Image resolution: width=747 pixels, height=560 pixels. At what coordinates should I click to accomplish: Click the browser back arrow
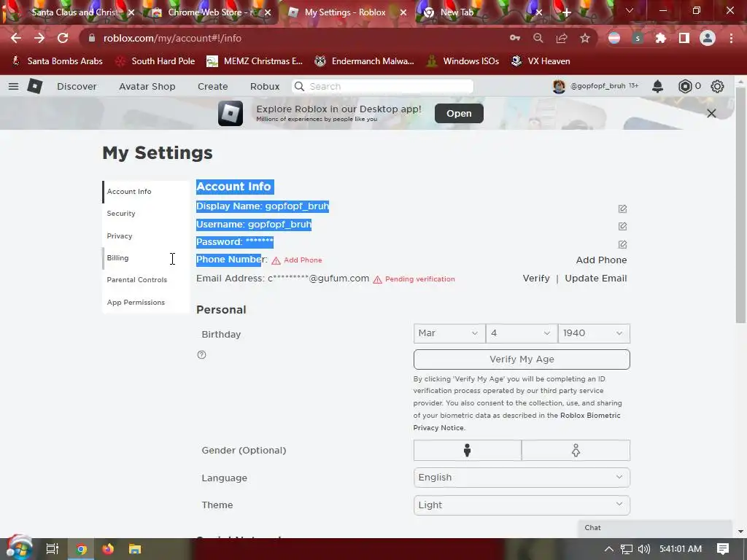16,38
